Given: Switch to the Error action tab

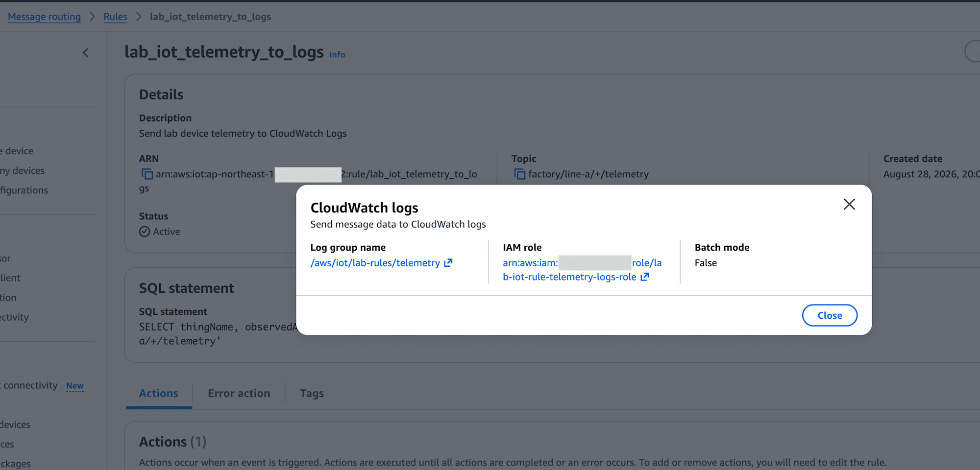Looking at the screenshot, I should [239, 393].
